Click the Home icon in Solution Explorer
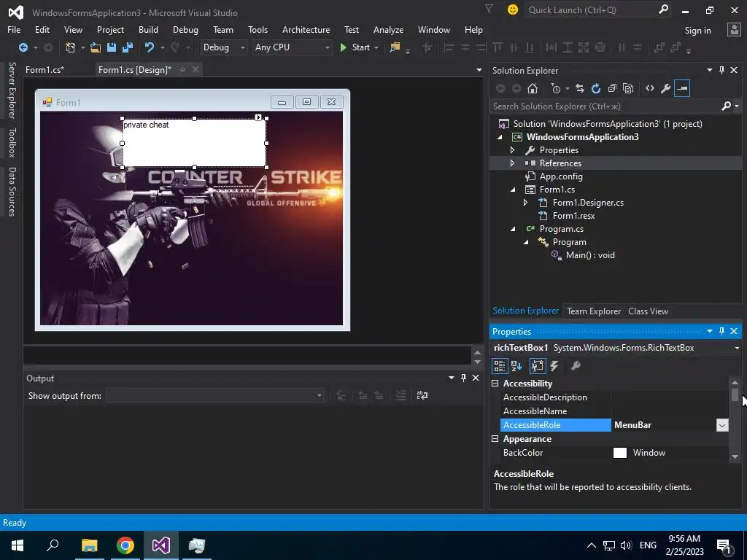The width and height of the screenshot is (747, 560). pyautogui.click(x=533, y=88)
